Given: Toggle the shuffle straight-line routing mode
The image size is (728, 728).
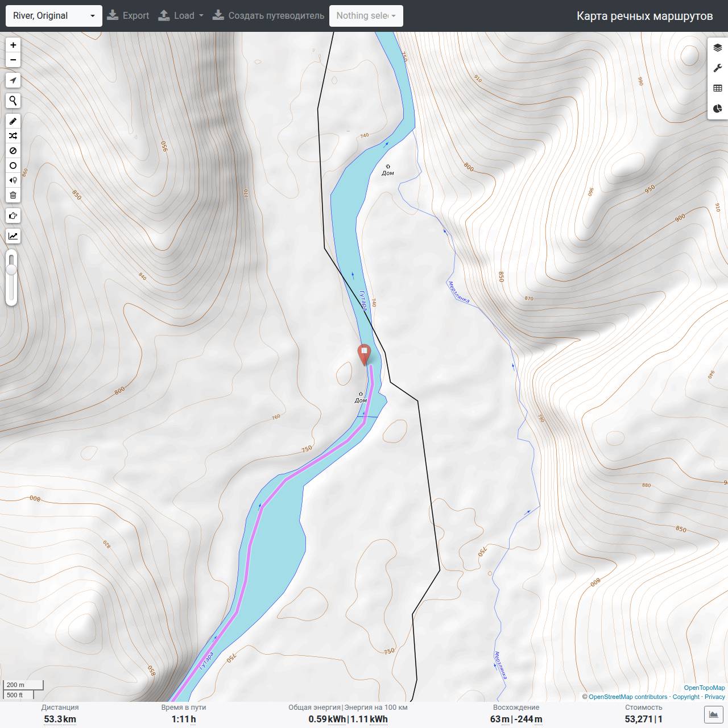Looking at the screenshot, I should click(x=13, y=136).
